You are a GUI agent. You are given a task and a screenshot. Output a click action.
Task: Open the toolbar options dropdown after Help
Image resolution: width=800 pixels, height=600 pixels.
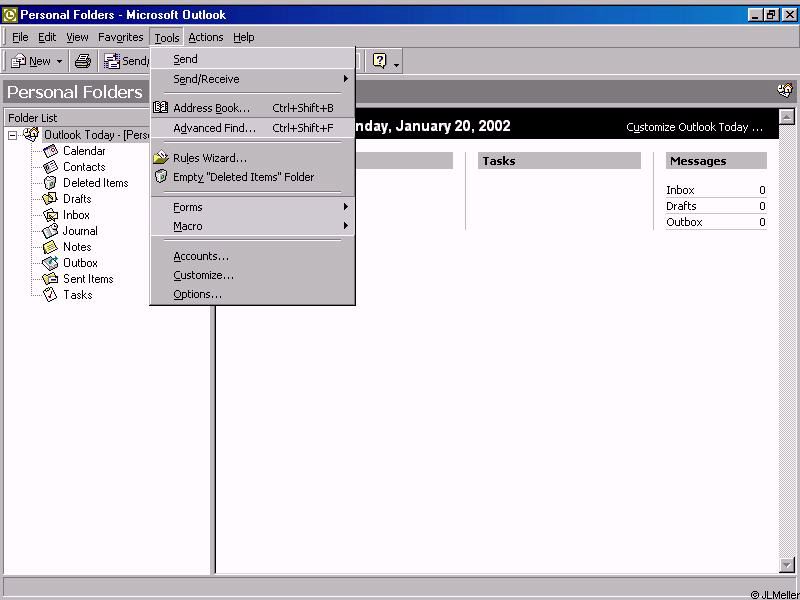coord(396,63)
